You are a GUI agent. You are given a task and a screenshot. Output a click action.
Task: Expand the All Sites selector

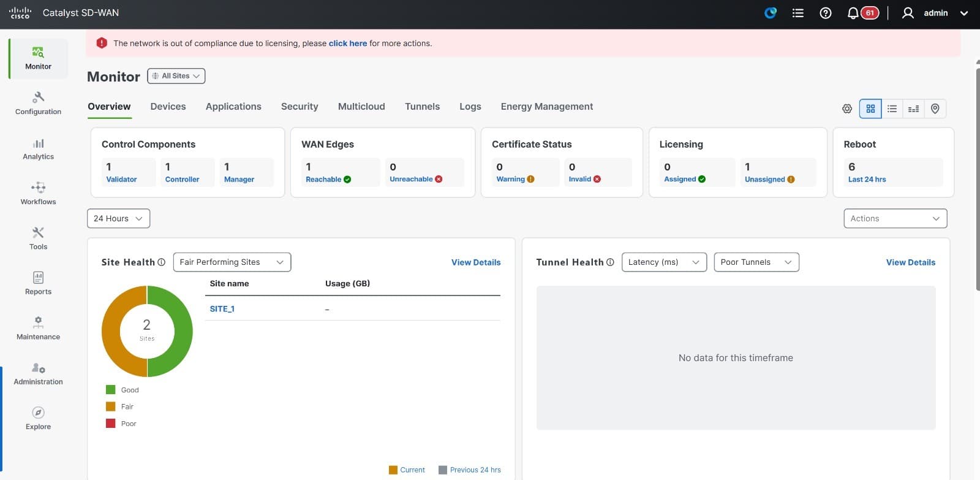pos(176,76)
